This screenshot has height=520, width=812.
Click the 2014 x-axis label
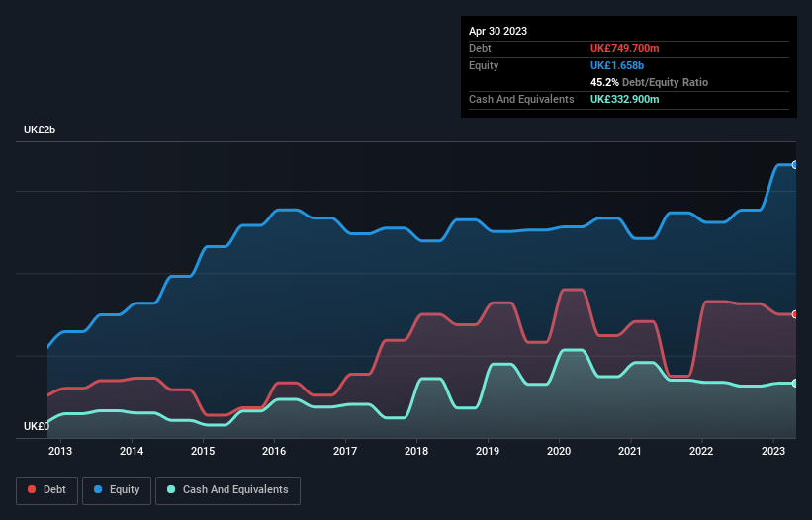132,451
